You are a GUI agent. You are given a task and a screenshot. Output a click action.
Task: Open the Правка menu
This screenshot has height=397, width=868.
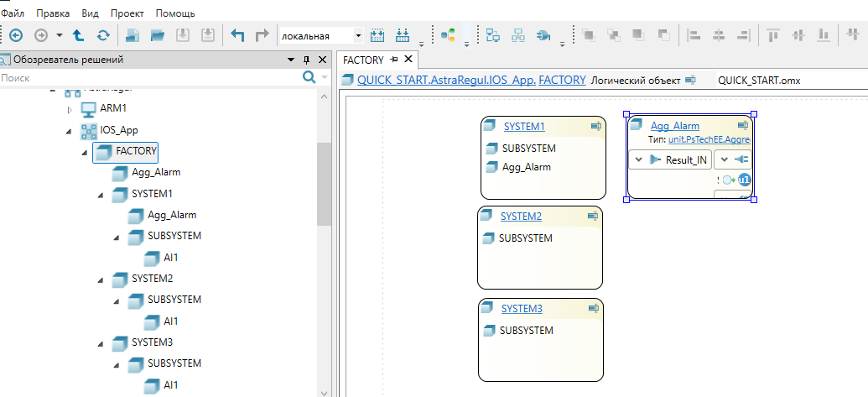(x=54, y=13)
